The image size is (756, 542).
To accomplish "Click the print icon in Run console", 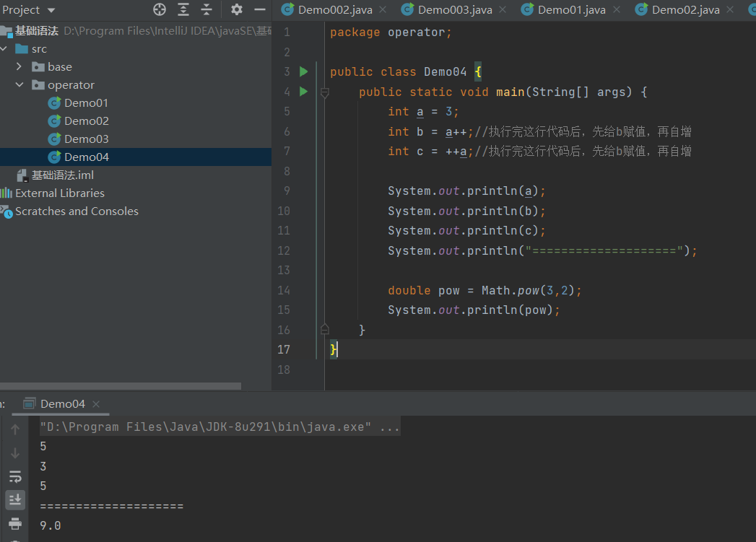I will [15, 523].
